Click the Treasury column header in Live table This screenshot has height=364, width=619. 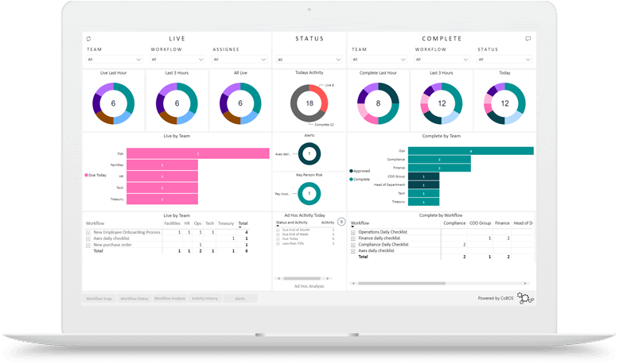[x=226, y=223]
